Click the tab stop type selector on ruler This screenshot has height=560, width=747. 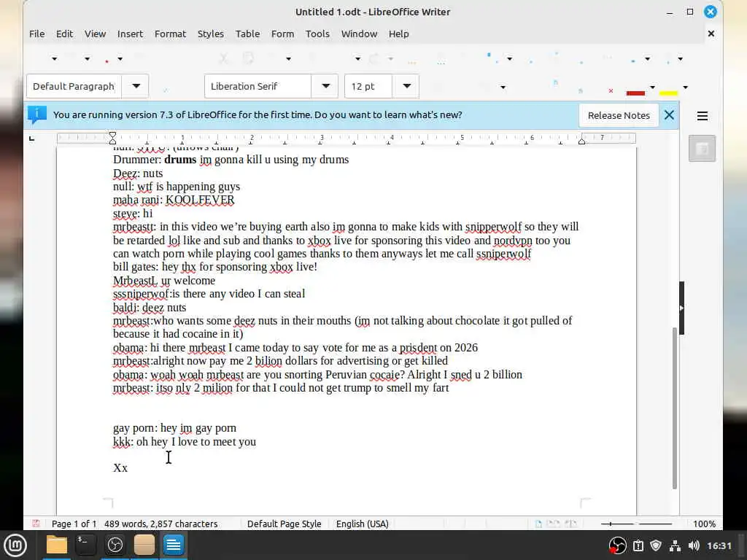point(32,139)
